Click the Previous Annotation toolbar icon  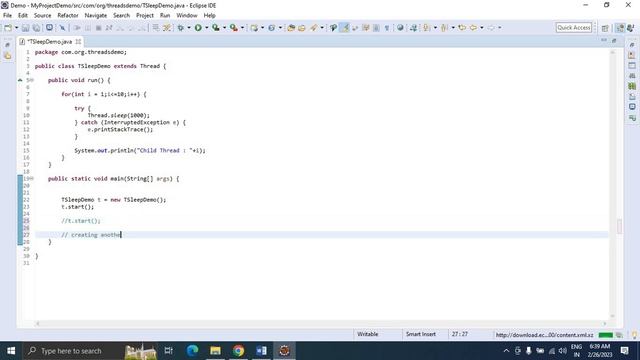pos(444,28)
